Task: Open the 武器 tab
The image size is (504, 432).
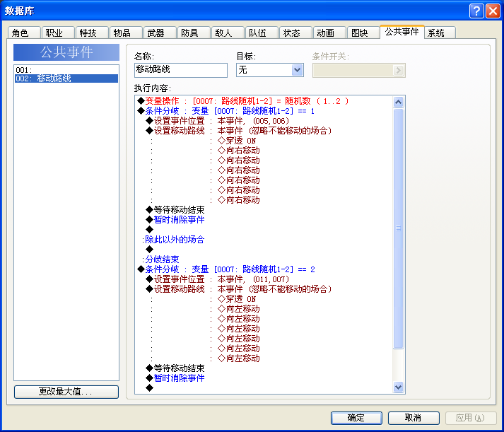Action: click(160, 33)
